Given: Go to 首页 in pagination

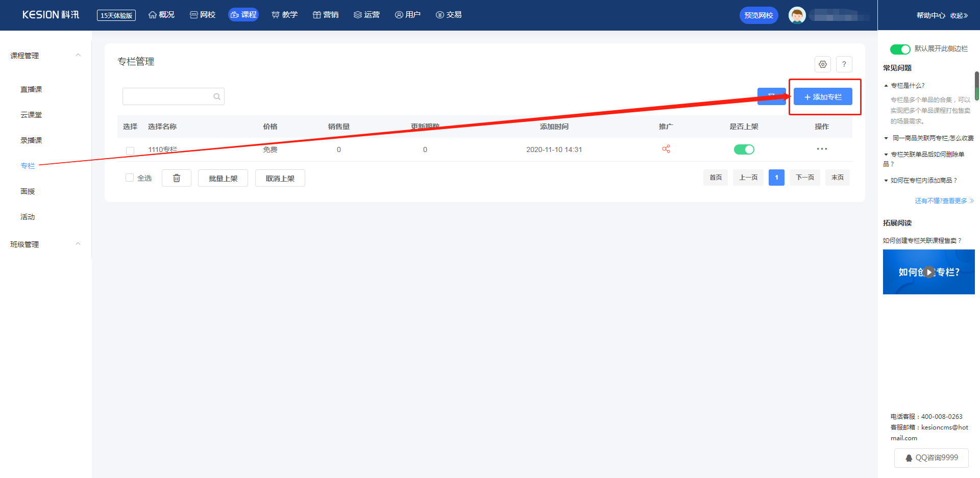Looking at the screenshot, I should click(716, 178).
